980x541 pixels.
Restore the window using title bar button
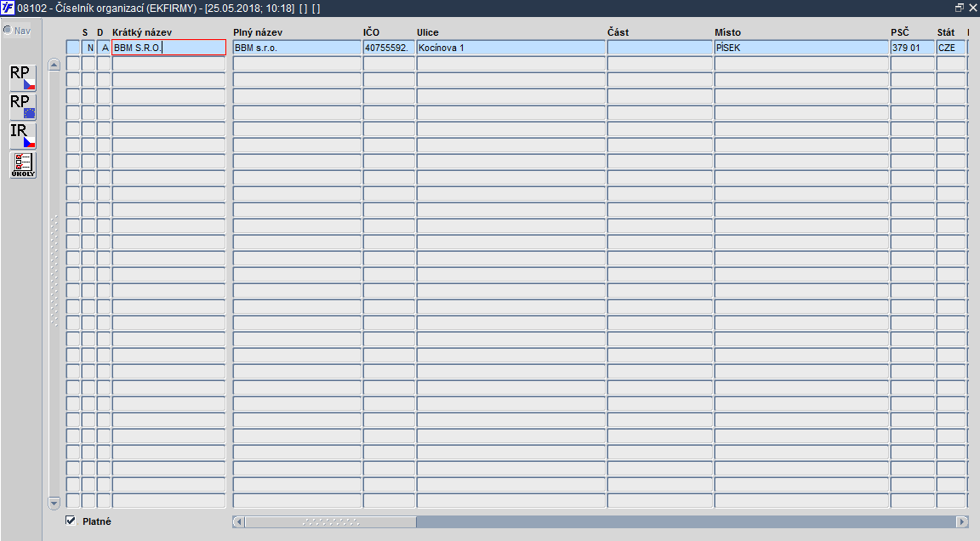click(960, 9)
